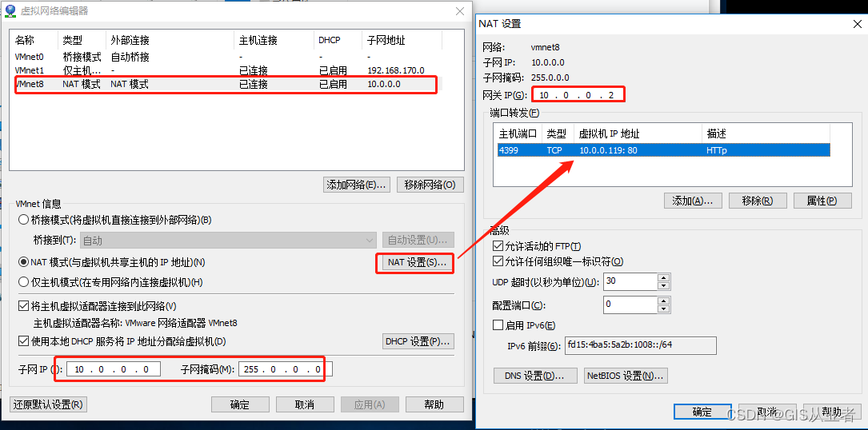Click the 移除网络(O) button
Image resolution: width=868 pixels, height=430 pixels.
pyautogui.click(x=430, y=185)
